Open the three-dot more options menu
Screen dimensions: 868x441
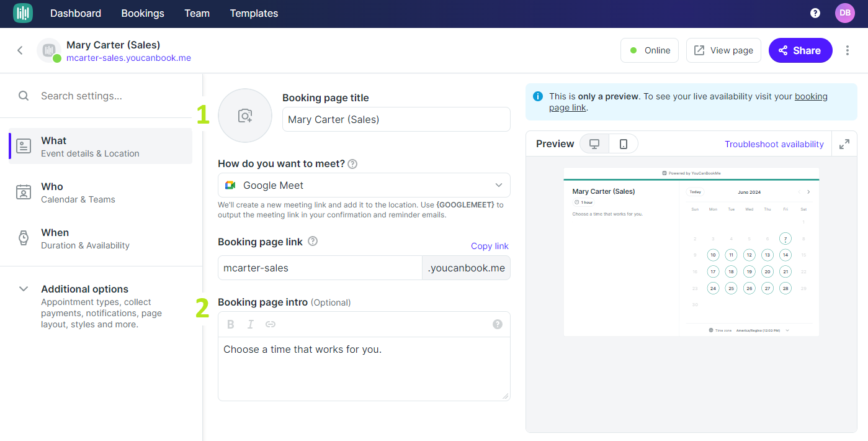pyautogui.click(x=848, y=50)
